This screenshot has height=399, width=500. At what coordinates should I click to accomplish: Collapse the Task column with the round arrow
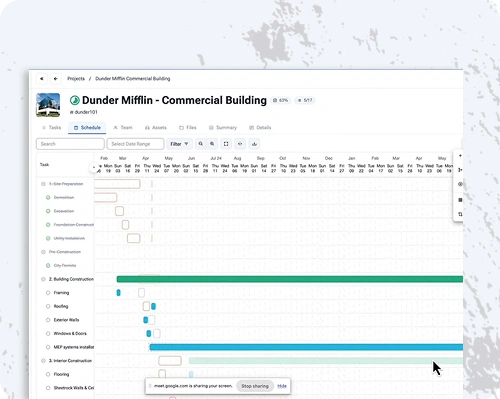pyautogui.click(x=94, y=167)
